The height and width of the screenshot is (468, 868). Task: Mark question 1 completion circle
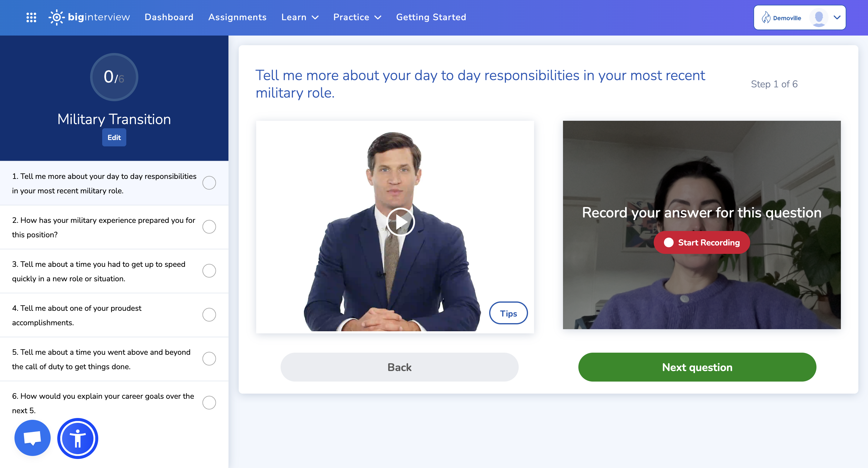pyautogui.click(x=209, y=183)
